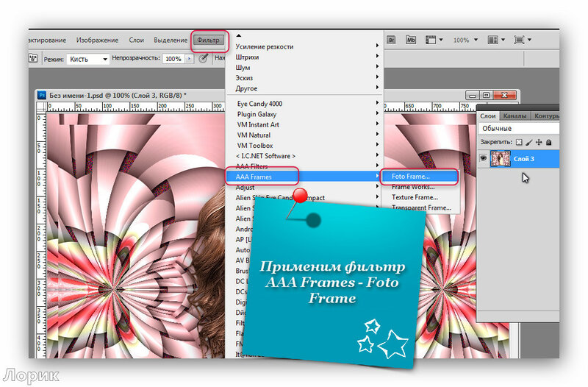The height and width of the screenshot is (387, 588).
Task: Click the scroll-up arrow atop filter menu
Action: tap(238, 35)
